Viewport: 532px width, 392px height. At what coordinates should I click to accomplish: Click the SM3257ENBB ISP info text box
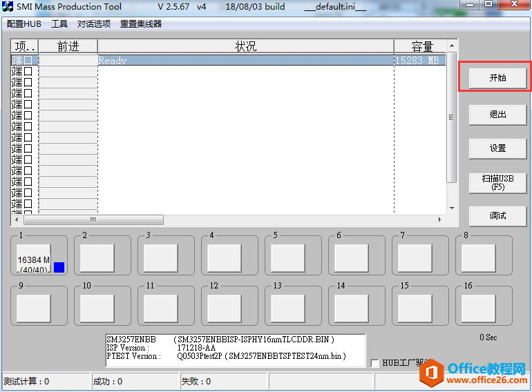[x=236, y=351]
